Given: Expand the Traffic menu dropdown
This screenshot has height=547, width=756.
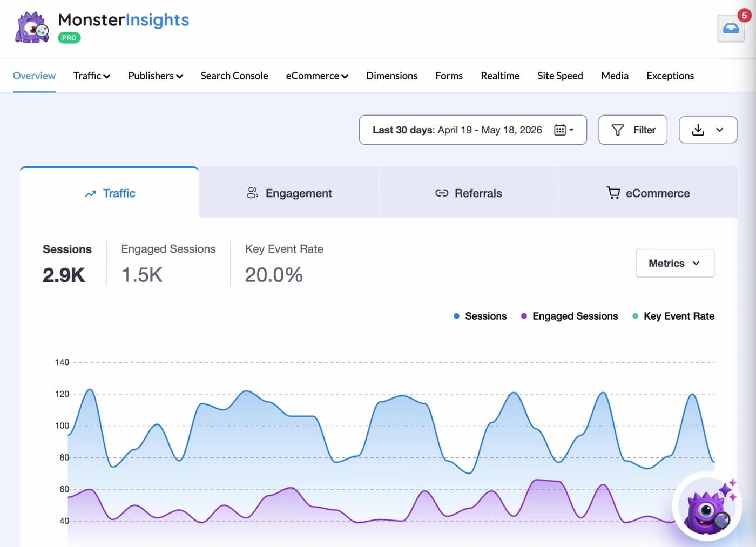Looking at the screenshot, I should click(x=92, y=76).
